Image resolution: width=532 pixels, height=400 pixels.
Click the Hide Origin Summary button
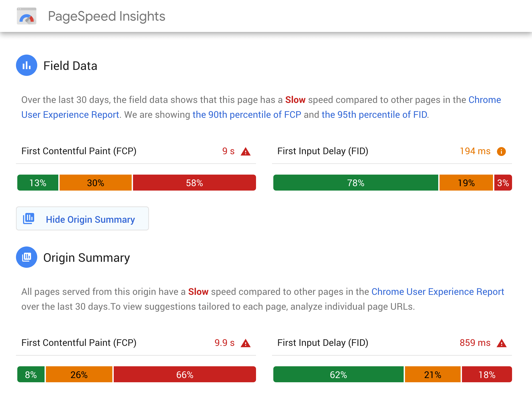click(82, 219)
